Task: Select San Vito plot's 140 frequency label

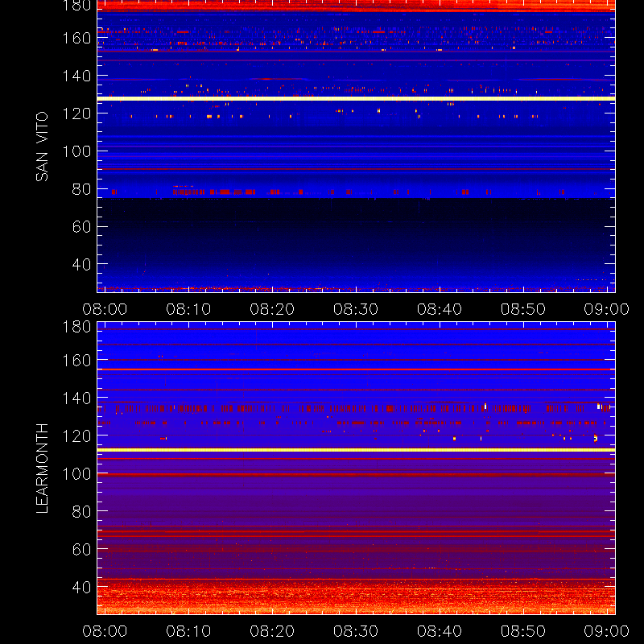Action: (x=76, y=76)
